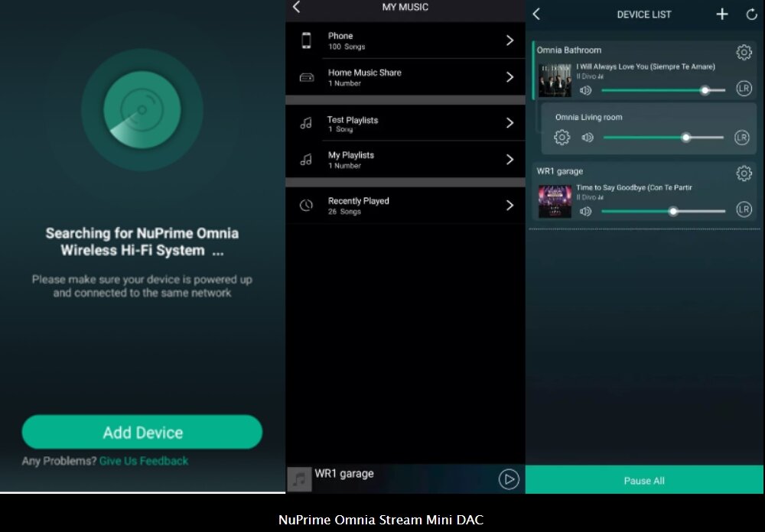Expand the Test Playlists entry
765x532 pixels.
pyautogui.click(x=509, y=123)
